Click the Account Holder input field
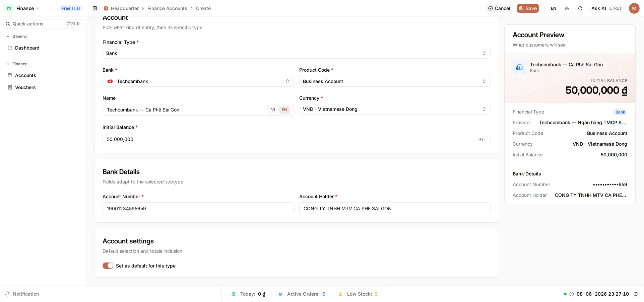This screenshot has height=302, width=644. pyautogui.click(x=395, y=208)
